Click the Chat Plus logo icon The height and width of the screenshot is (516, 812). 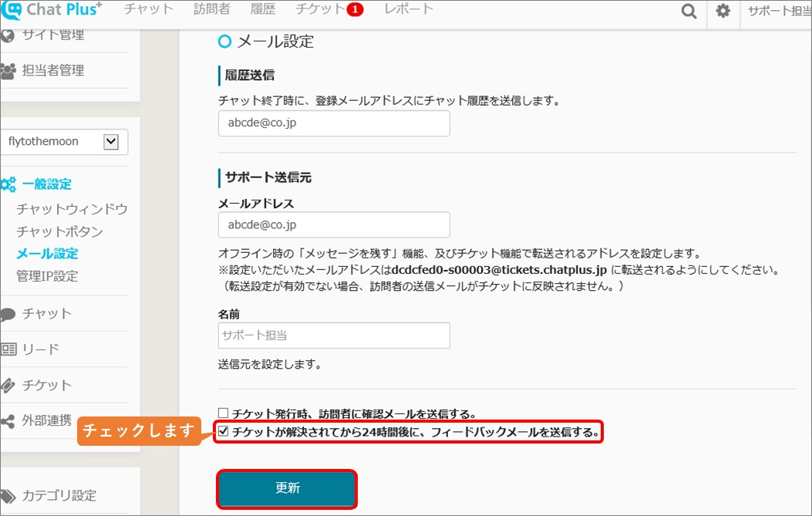tap(12, 10)
